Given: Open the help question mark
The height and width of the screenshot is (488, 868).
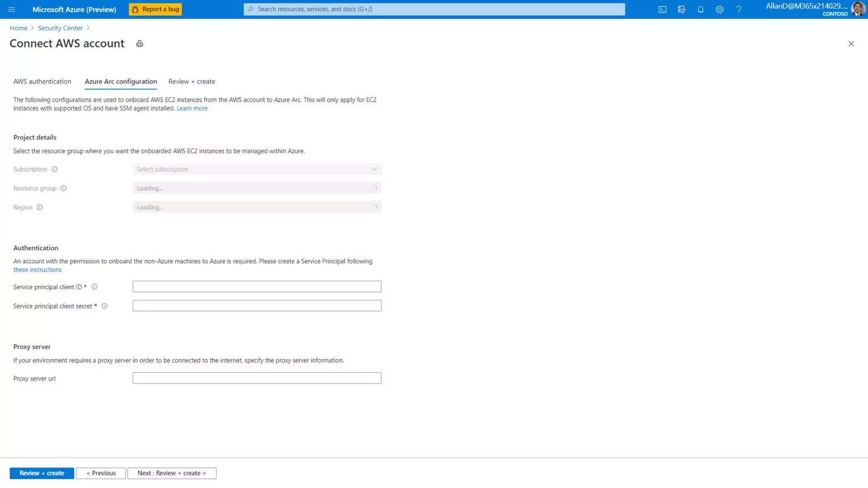Looking at the screenshot, I should 738,9.
